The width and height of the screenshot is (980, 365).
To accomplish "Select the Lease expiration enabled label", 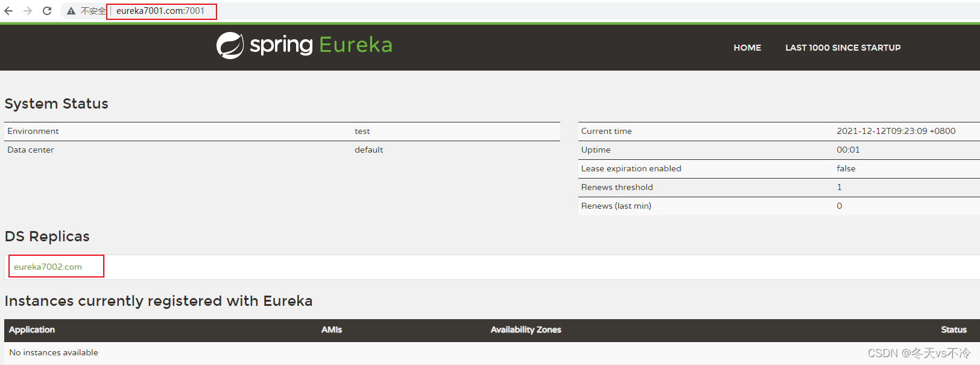I will [631, 168].
